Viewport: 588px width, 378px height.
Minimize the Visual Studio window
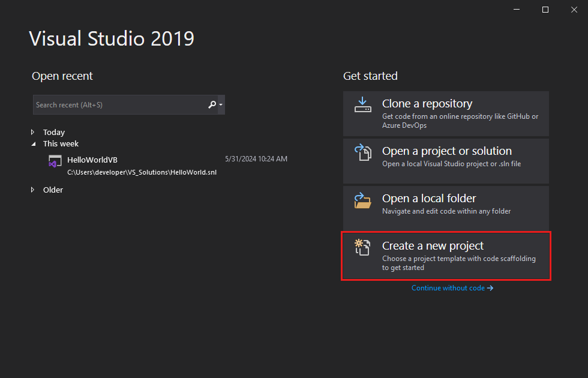click(x=517, y=10)
